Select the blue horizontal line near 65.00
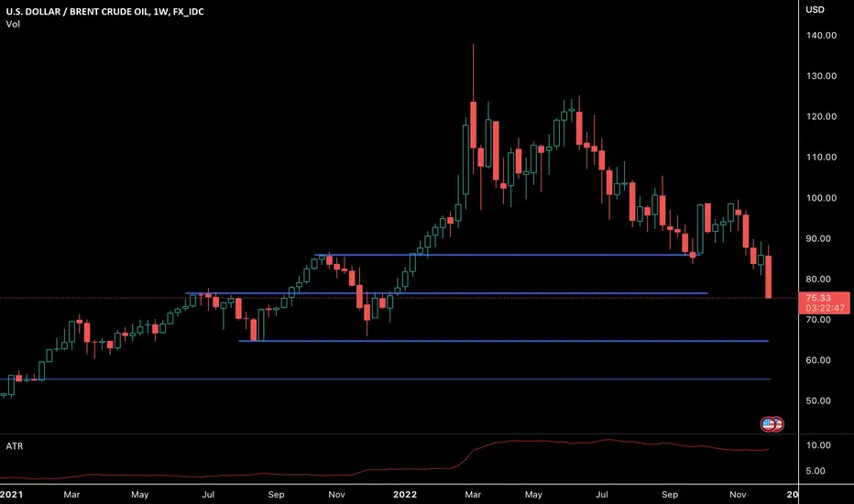Image resolution: width=854 pixels, height=504 pixels. point(504,341)
